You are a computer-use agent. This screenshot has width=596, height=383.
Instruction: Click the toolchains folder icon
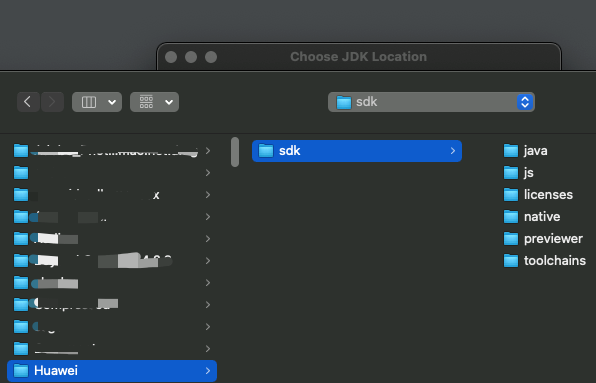pyautogui.click(x=511, y=261)
